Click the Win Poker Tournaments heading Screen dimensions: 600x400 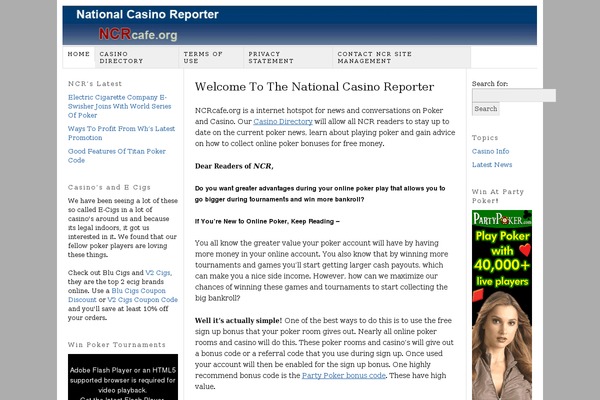tap(117, 344)
